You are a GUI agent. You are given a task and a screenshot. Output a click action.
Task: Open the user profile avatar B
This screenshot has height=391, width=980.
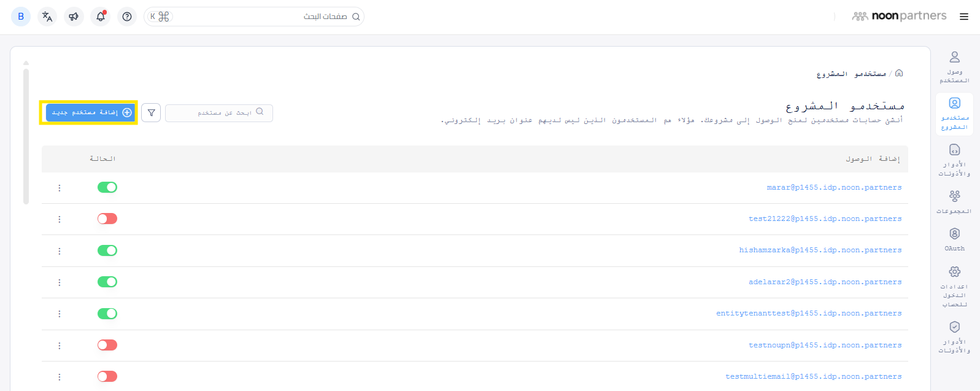21,17
